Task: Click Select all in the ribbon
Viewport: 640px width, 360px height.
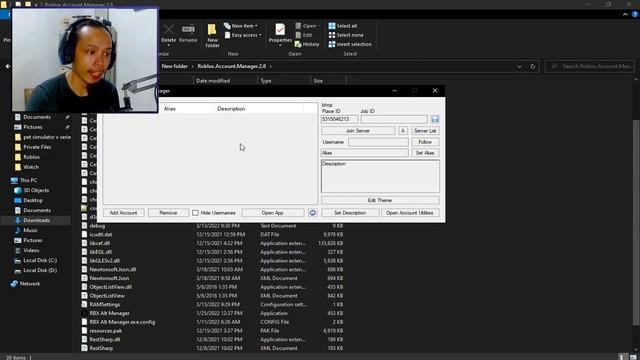Action: (x=343, y=26)
